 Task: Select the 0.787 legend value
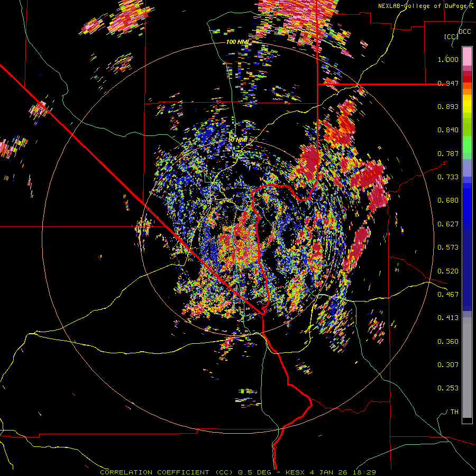tap(448, 153)
